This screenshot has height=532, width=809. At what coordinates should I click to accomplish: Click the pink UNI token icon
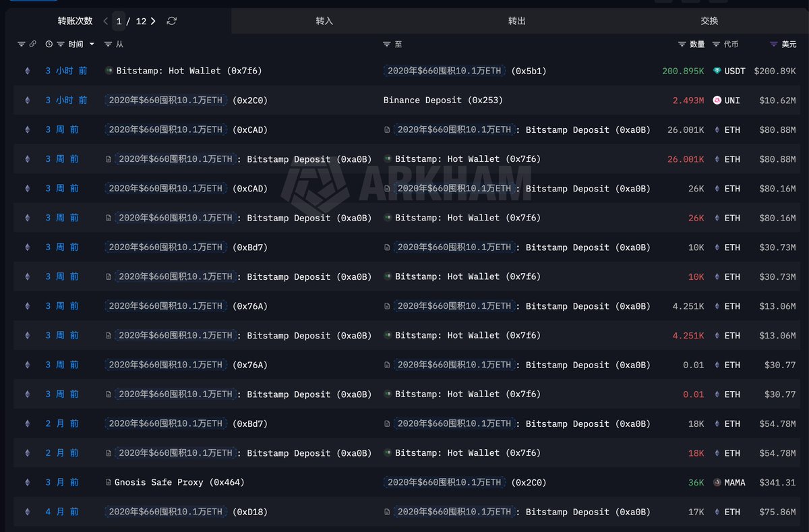717,100
